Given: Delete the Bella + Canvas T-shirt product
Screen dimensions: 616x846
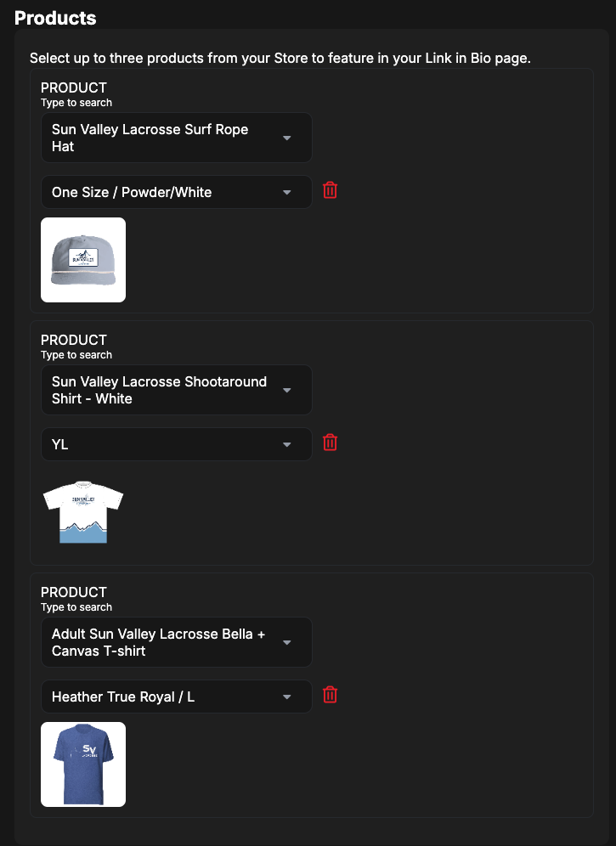Looking at the screenshot, I should pyautogui.click(x=330, y=695).
